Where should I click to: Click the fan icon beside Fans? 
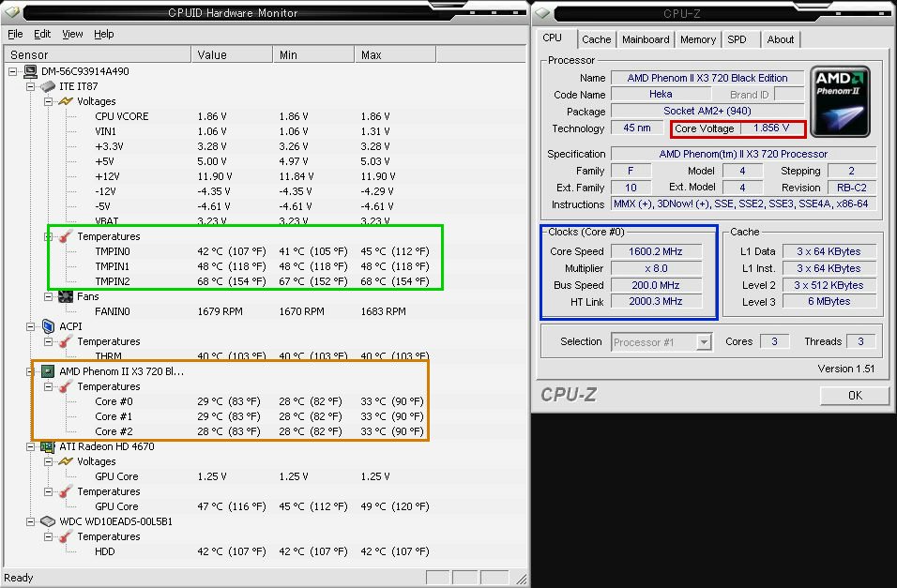tap(66, 296)
